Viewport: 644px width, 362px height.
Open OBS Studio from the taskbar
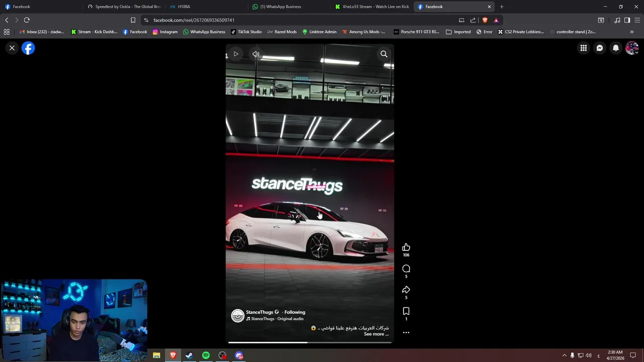tap(222, 355)
